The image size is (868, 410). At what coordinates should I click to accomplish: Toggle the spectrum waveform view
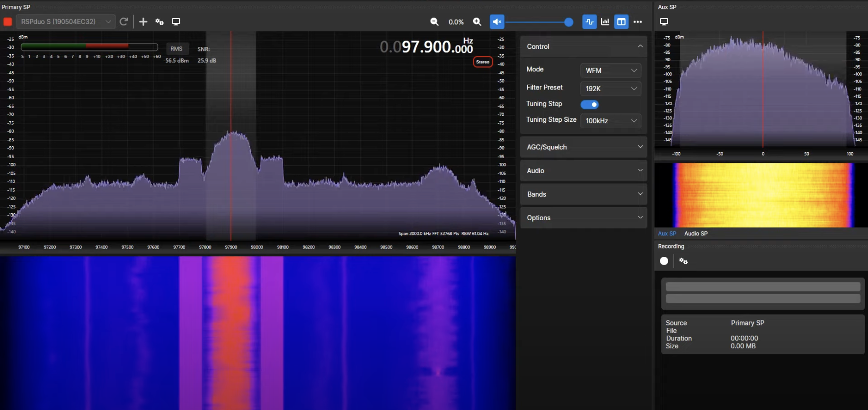(x=589, y=22)
